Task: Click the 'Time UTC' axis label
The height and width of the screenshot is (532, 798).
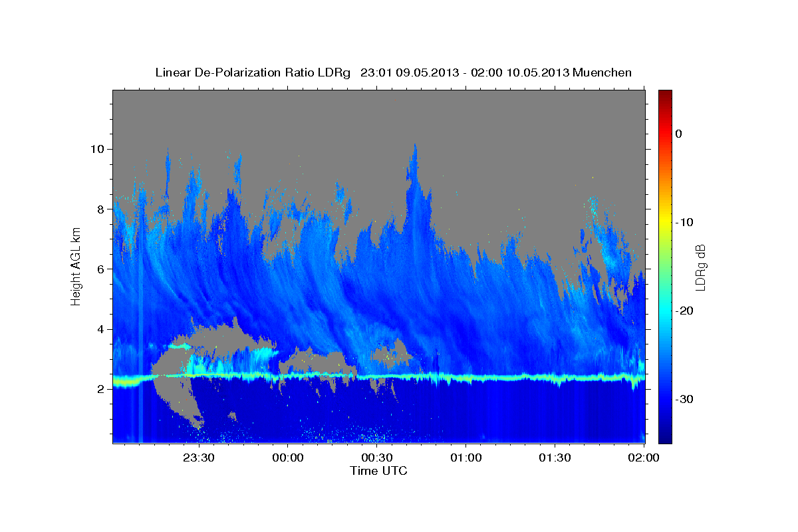Action: [x=378, y=471]
